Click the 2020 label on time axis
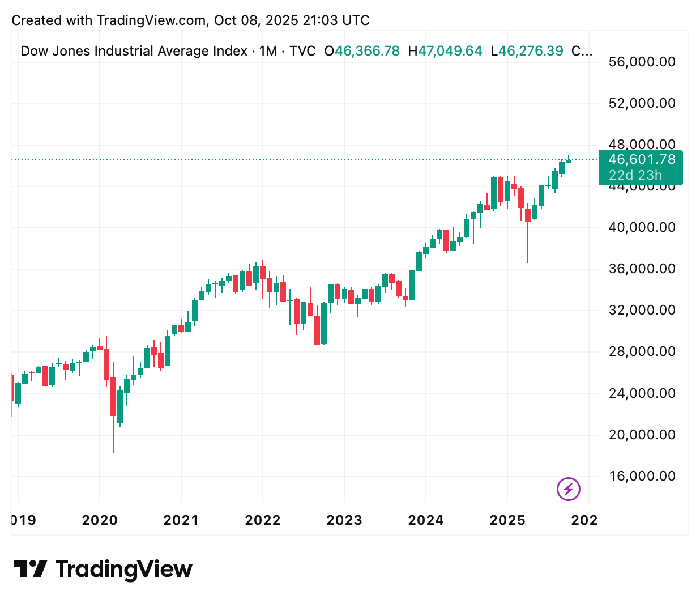This screenshot has width=700, height=603. [100, 520]
